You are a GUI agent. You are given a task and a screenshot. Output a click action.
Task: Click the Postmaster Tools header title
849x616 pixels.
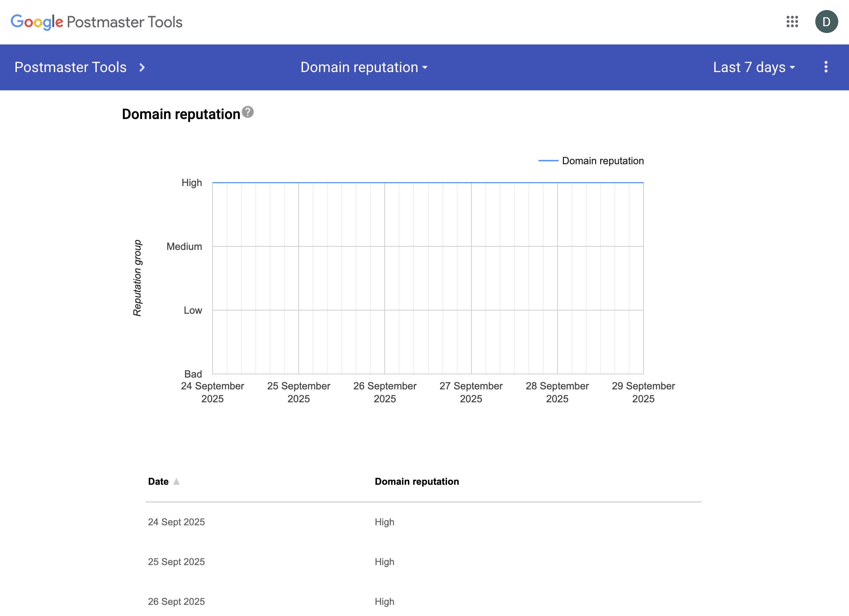tap(124, 22)
